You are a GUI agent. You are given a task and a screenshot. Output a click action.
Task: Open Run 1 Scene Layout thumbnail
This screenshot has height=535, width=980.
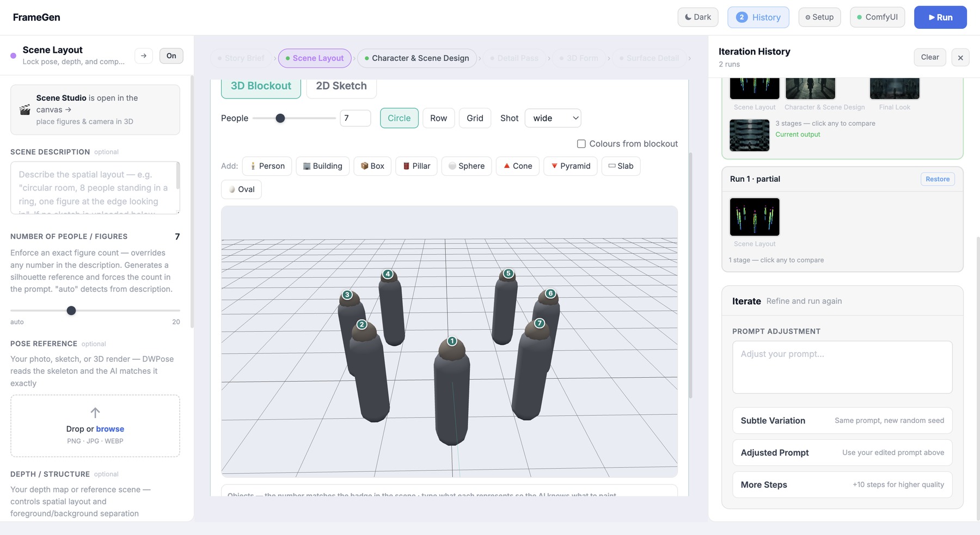755,217
